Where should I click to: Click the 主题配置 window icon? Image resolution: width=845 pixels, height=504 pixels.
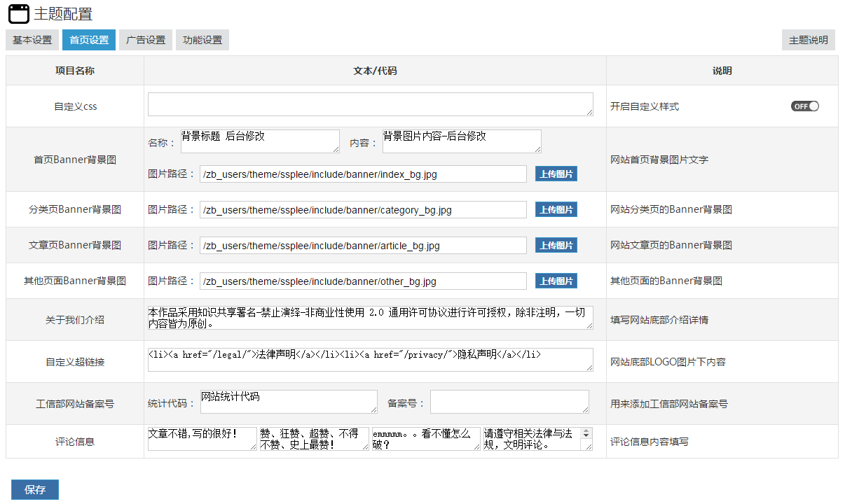(x=19, y=14)
